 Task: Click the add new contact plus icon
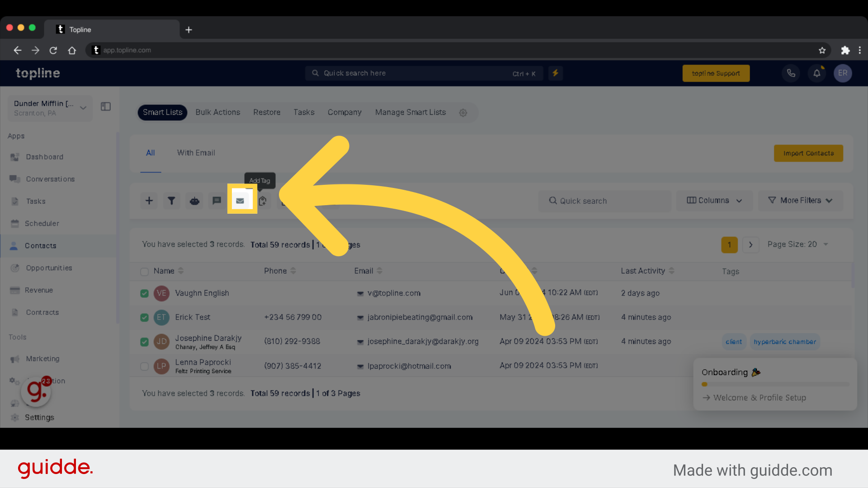[149, 200]
